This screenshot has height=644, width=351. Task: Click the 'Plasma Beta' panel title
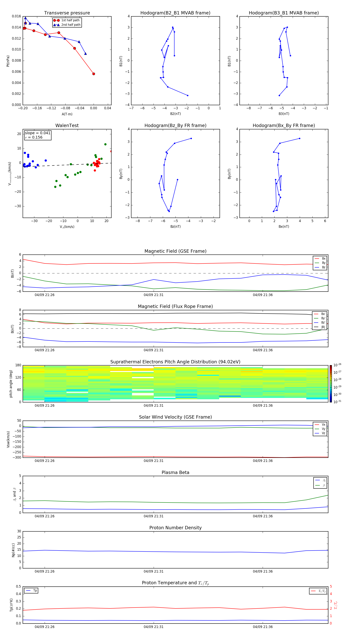click(x=175, y=473)
